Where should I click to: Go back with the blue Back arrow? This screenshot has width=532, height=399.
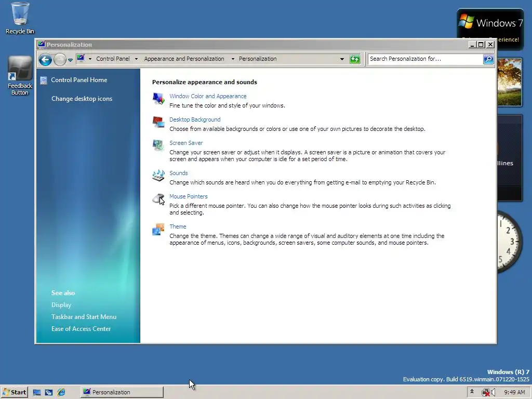(x=45, y=59)
